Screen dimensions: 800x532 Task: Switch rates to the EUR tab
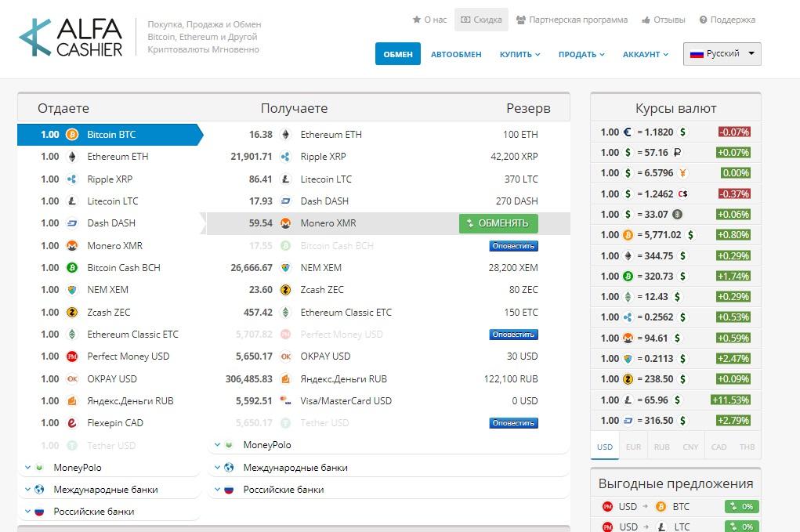(633, 447)
